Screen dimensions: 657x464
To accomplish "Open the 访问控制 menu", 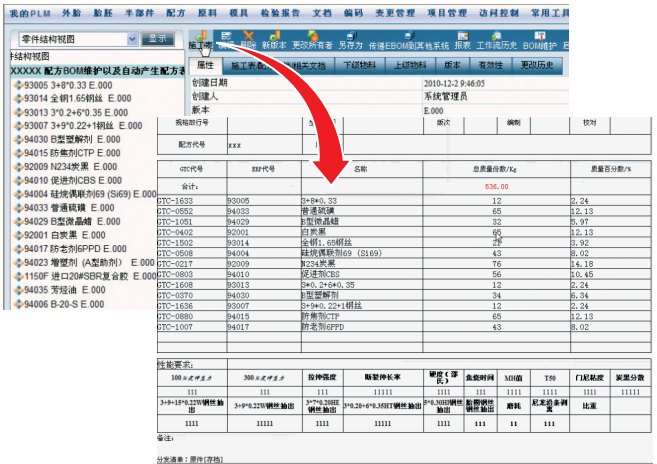I will 499,13.
